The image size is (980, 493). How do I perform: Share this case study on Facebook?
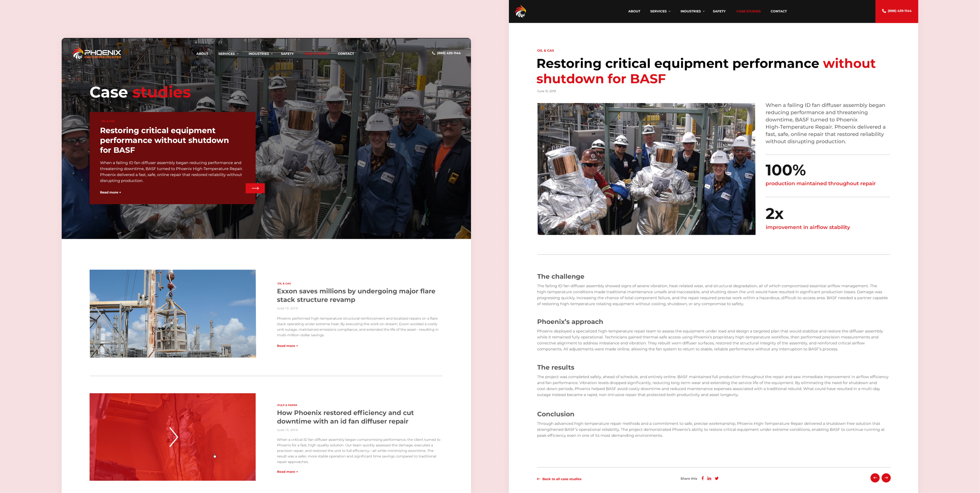pos(702,479)
